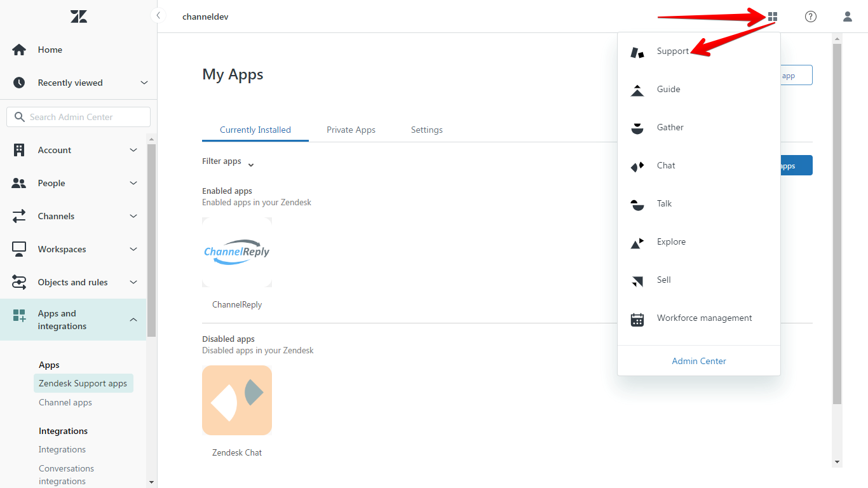The height and width of the screenshot is (488, 868).
Task: Open the ChannelReply app thumbnail
Action: [237, 252]
